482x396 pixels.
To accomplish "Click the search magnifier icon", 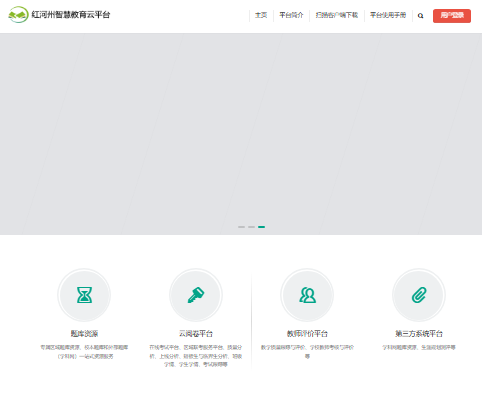I will pyautogui.click(x=421, y=16).
